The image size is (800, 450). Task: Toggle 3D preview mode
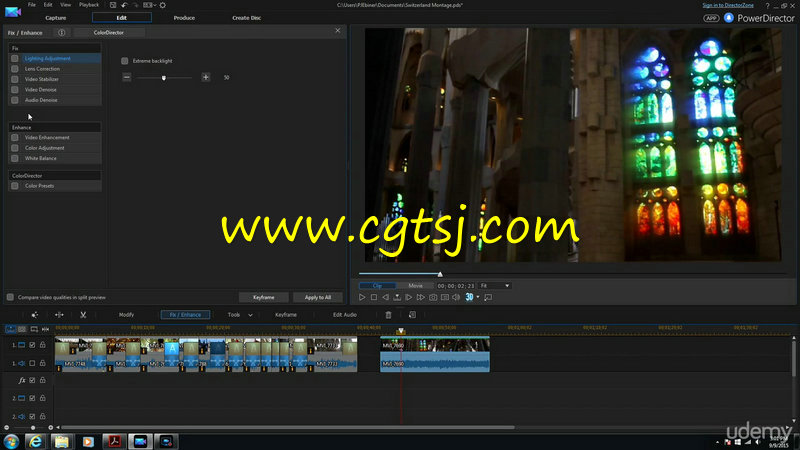(469, 297)
